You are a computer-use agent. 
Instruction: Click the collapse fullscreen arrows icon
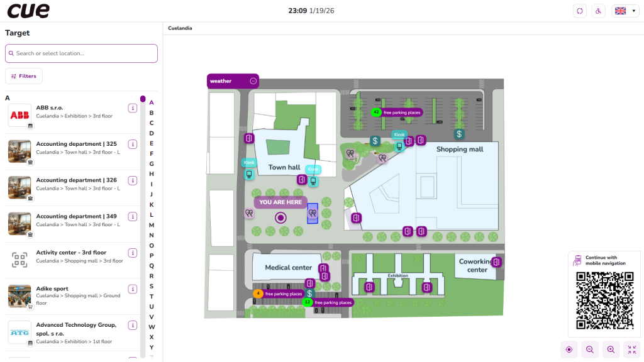pyautogui.click(x=631, y=349)
